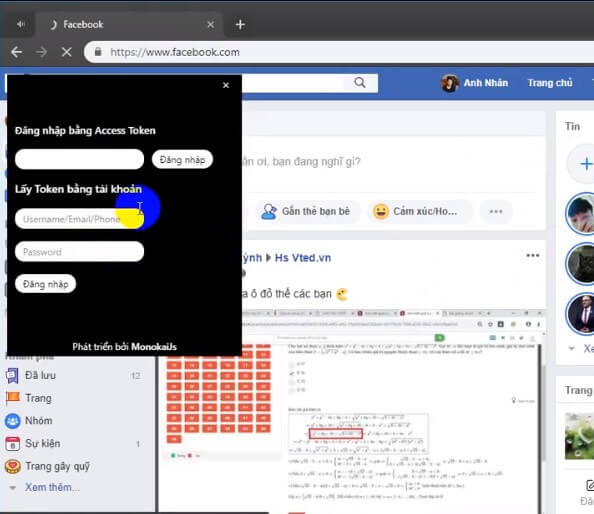Click the MonokaiJs developer link
Screen dimensions: 594x514
click(154, 347)
